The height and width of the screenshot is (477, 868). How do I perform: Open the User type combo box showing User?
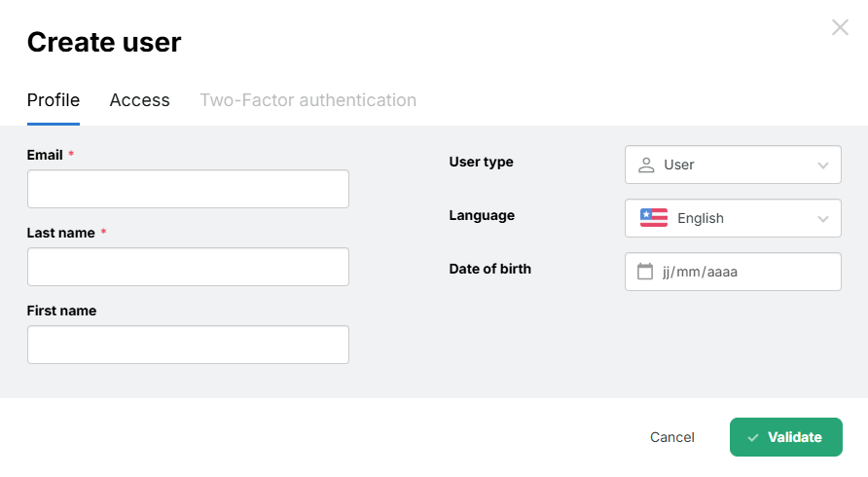pyautogui.click(x=732, y=165)
